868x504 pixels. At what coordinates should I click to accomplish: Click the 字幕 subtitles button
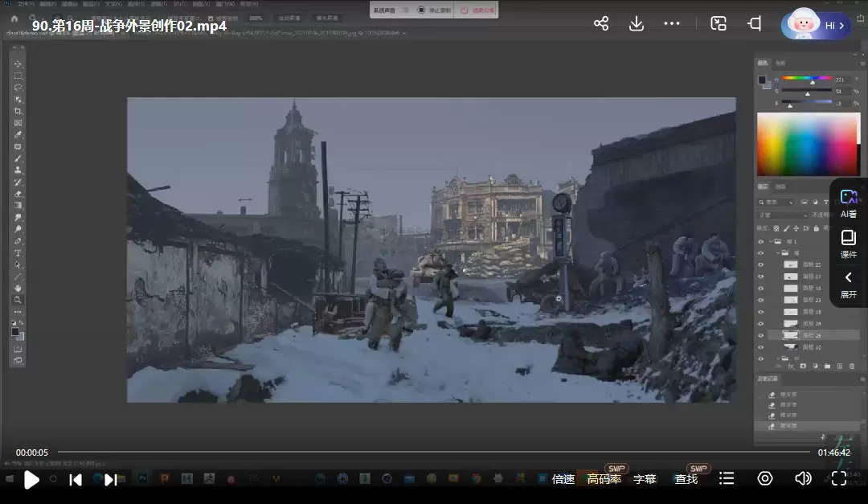[x=645, y=479]
